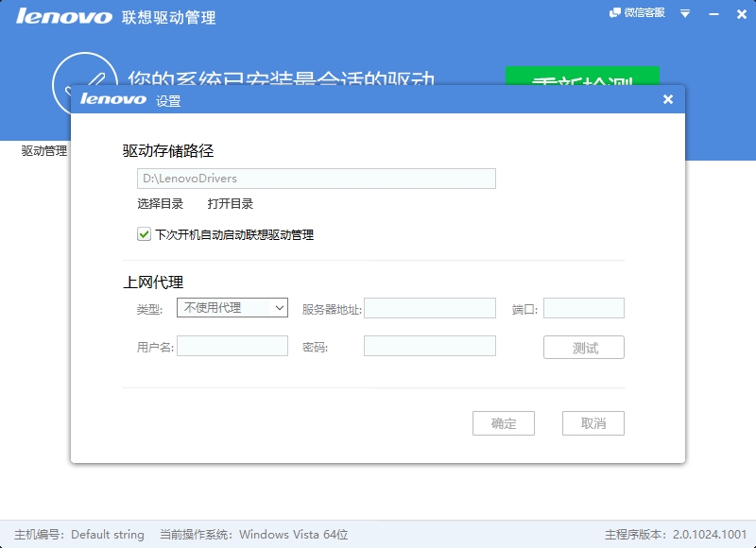The height and width of the screenshot is (548, 756).
Task: Click the 主机编号: Default string status text
Action: (x=79, y=535)
